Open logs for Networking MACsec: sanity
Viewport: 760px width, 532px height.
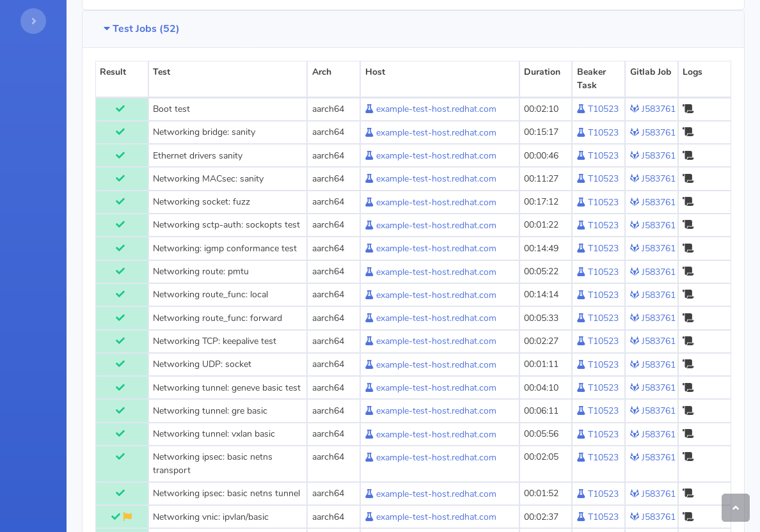(688, 178)
